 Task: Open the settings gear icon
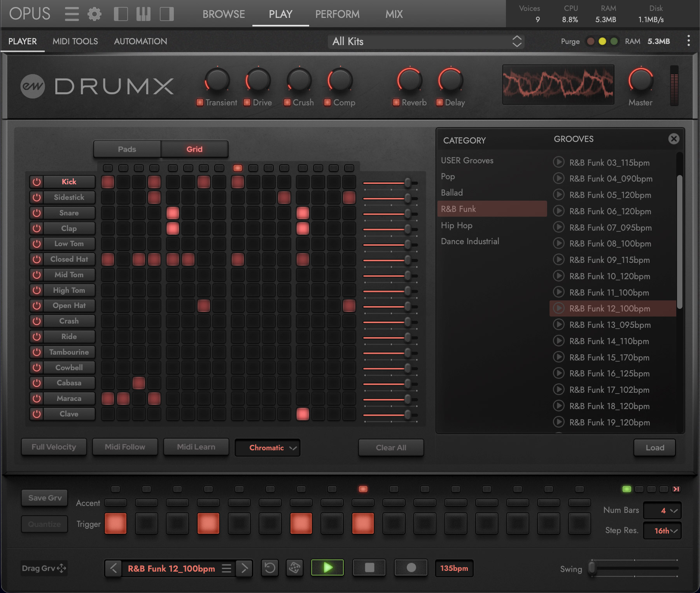click(x=94, y=14)
